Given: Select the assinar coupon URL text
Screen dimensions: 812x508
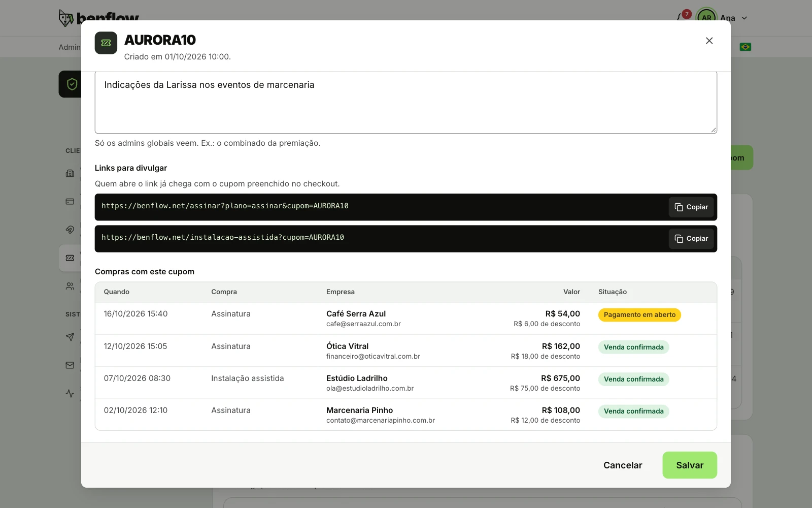Looking at the screenshot, I should pos(225,206).
